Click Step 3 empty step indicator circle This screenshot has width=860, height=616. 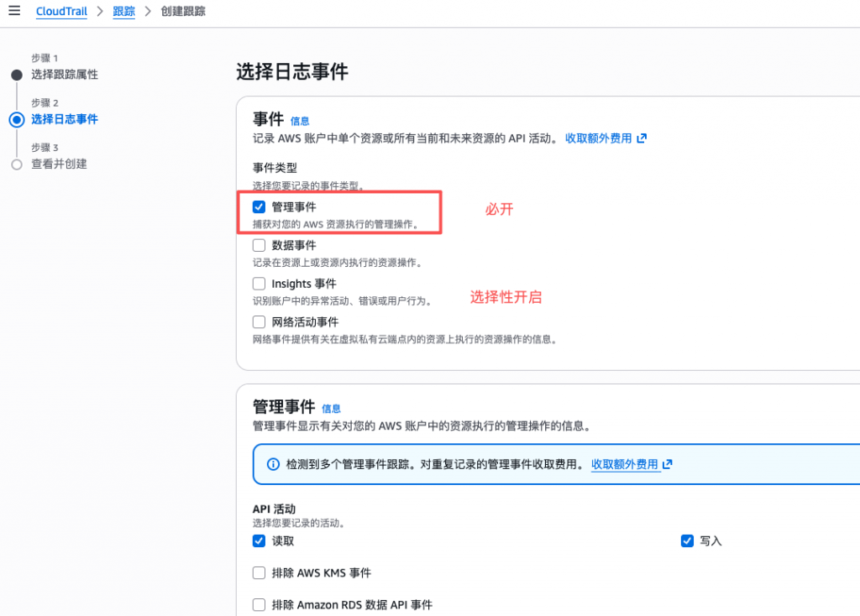[x=17, y=164]
